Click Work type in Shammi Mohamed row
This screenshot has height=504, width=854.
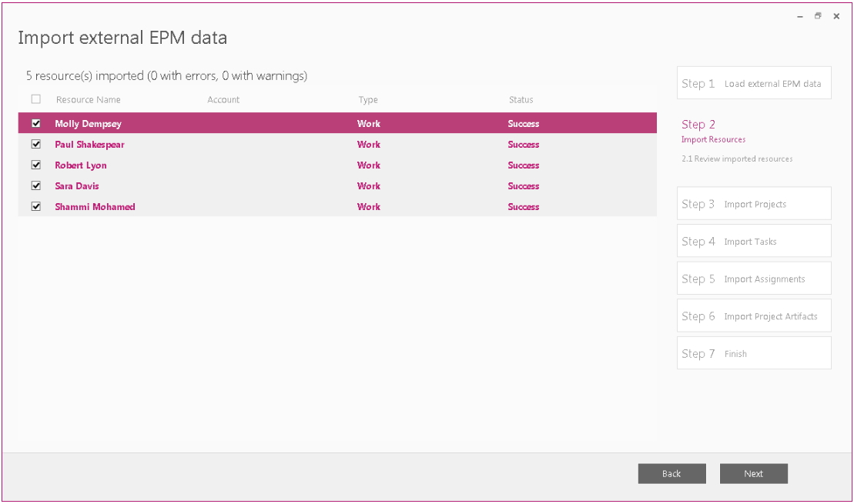click(x=369, y=206)
